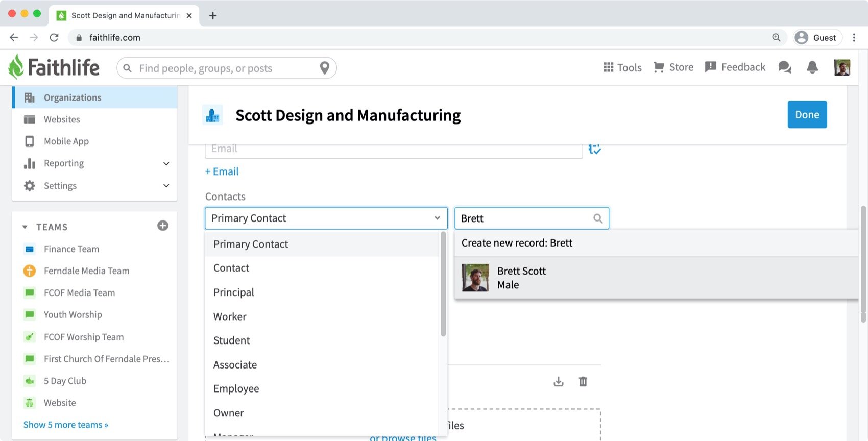The height and width of the screenshot is (441, 868).
Task: Choose Create new record: Brett
Action: [657, 243]
